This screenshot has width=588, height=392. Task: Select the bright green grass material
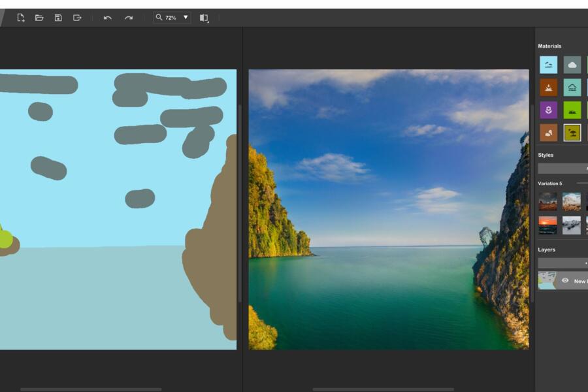(x=572, y=110)
